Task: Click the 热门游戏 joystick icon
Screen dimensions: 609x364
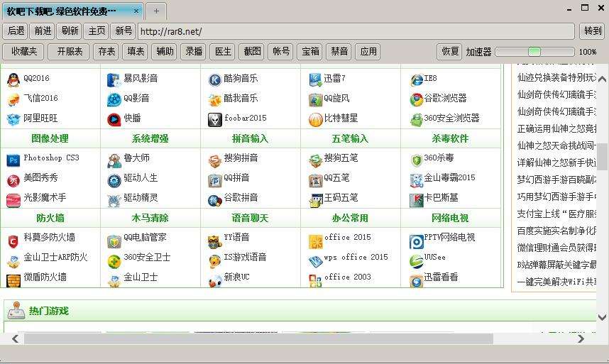Action: tap(16, 311)
